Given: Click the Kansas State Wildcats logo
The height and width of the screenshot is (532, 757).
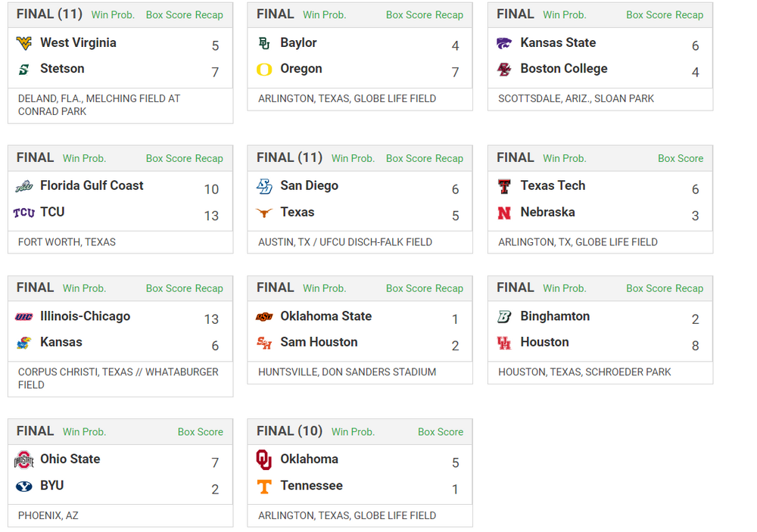Looking at the screenshot, I should [x=504, y=43].
